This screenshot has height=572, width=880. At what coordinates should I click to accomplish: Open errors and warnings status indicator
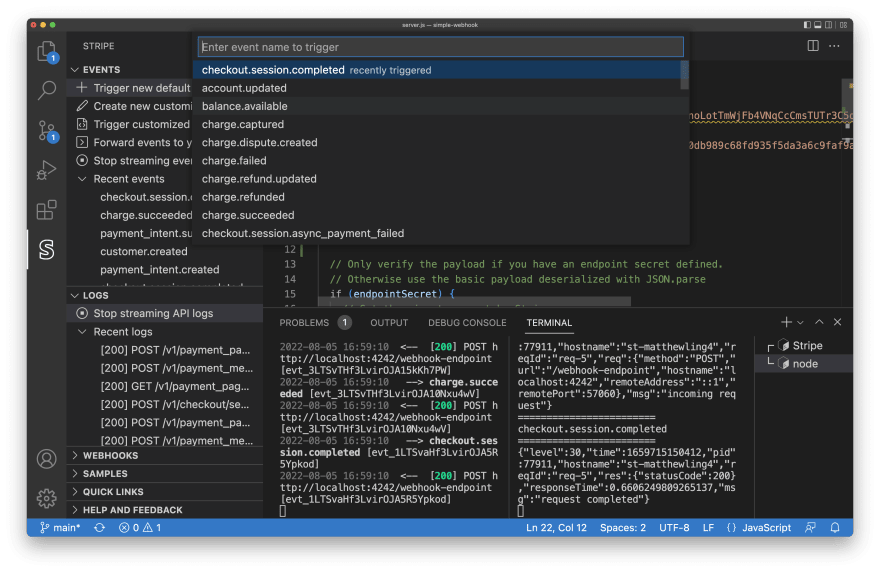[x=140, y=528]
